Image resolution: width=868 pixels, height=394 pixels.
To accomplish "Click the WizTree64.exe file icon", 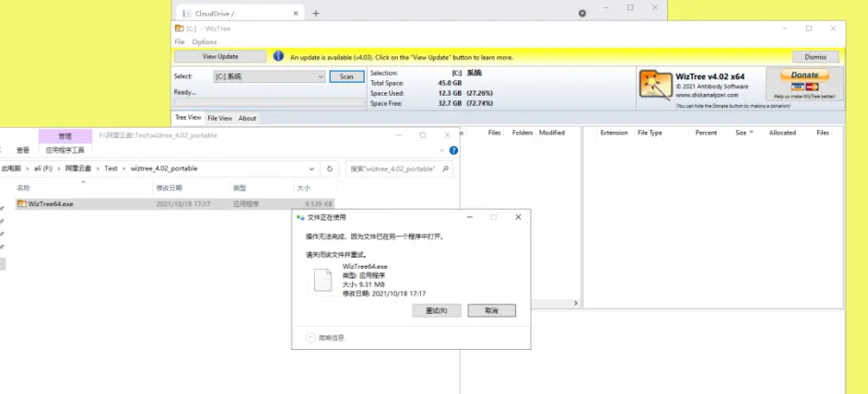I will 21,203.
